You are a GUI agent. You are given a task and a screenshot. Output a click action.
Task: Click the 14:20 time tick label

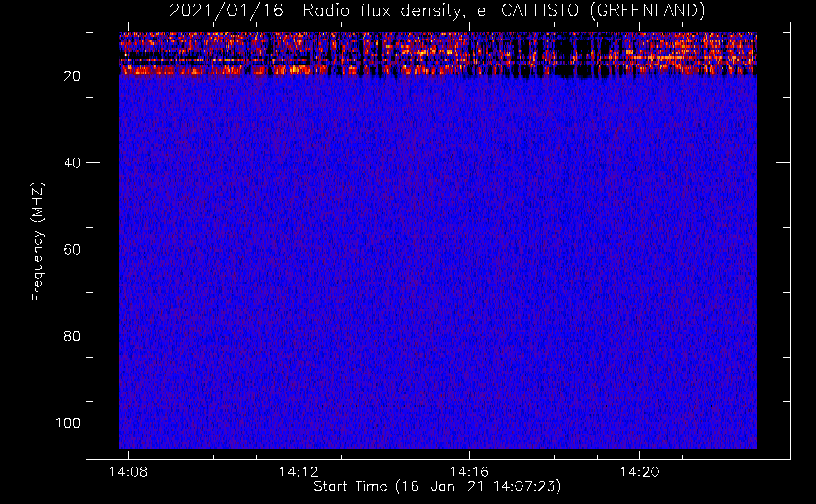click(640, 472)
